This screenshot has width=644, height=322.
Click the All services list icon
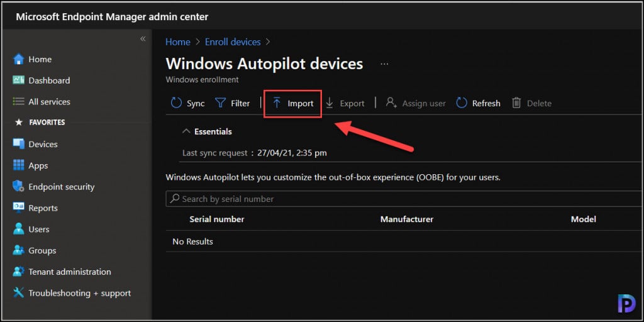(x=18, y=101)
